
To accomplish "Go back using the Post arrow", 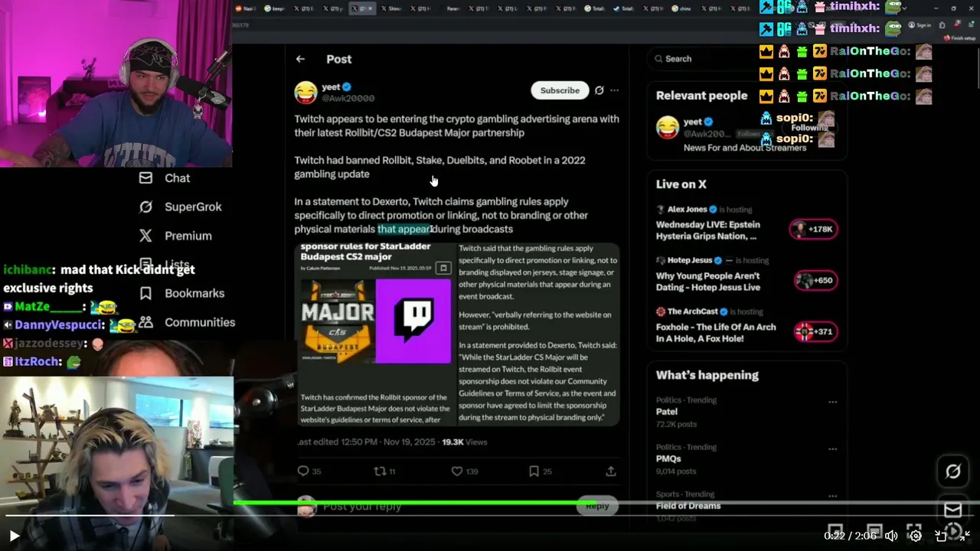I will (300, 59).
